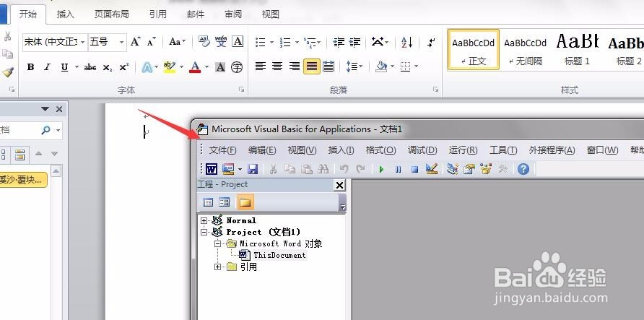Viewport: 644px width, 320px height.
Task: Increase indent in paragraph group
Action: [x=355, y=41]
